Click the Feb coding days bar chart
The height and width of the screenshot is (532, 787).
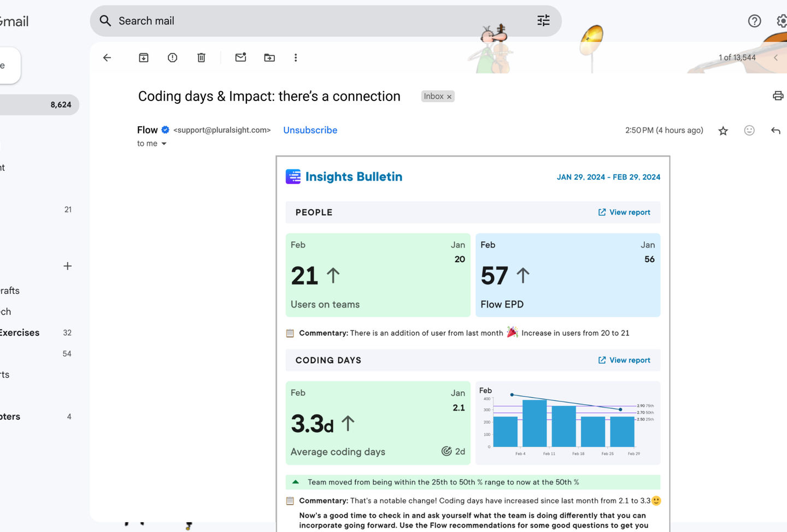point(568,423)
